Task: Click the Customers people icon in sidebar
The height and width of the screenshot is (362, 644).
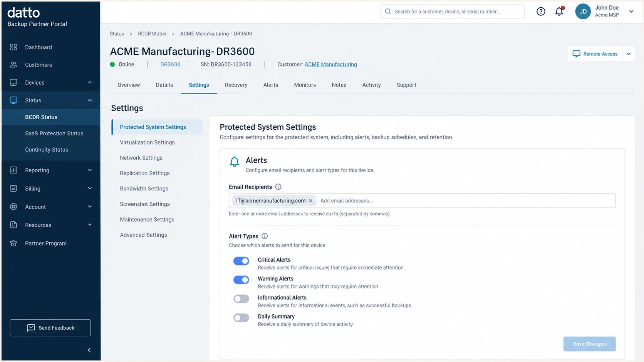Action: coord(13,65)
